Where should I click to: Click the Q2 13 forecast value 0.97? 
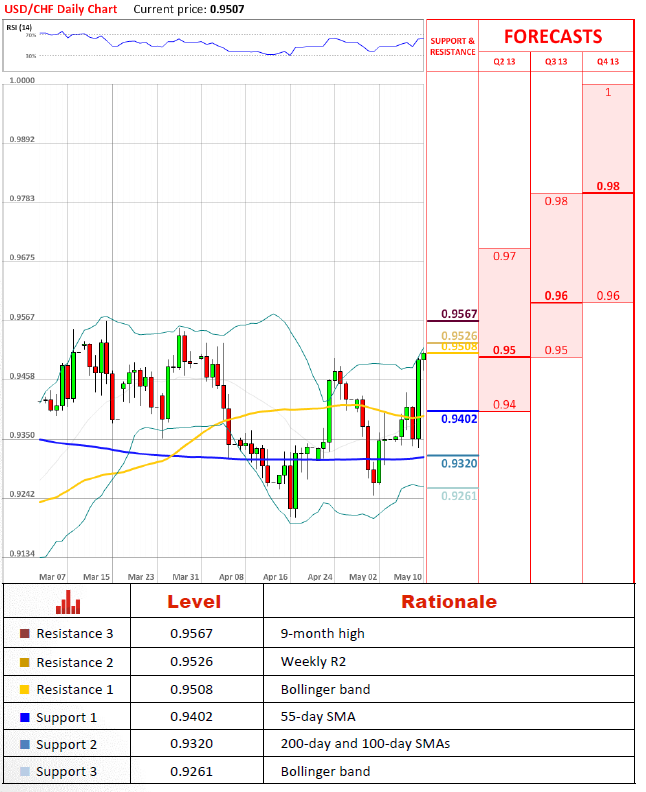point(505,256)
